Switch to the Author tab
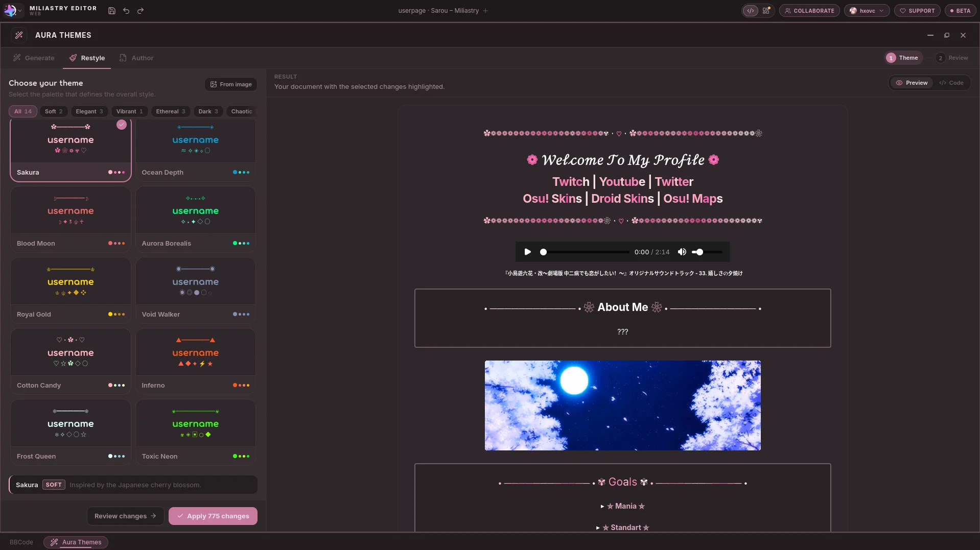The image size is (980, 550). [136, 58]
